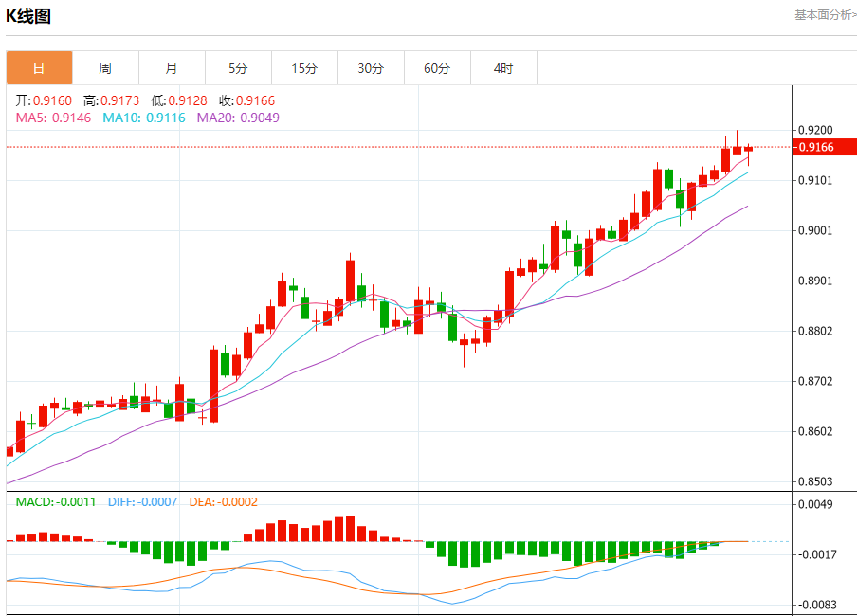Click the DEA:-0.0002 indicator value
The width and height of the screenshot is (857, 616).
click(223, 501)
